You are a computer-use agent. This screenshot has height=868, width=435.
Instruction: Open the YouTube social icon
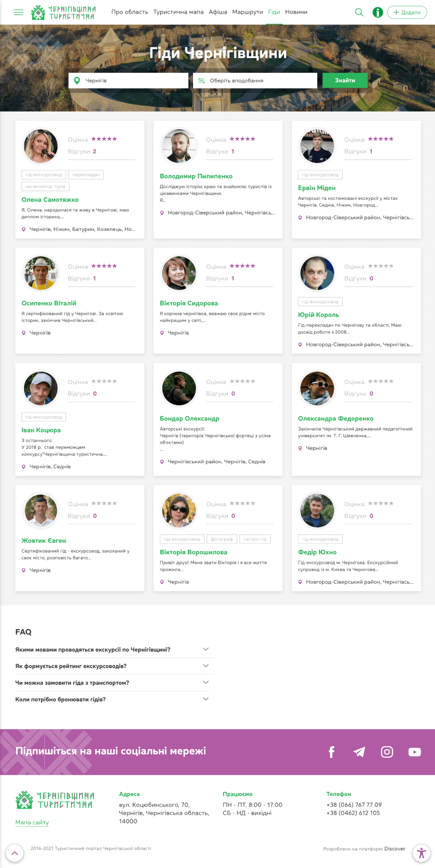[x=414, y=752]
